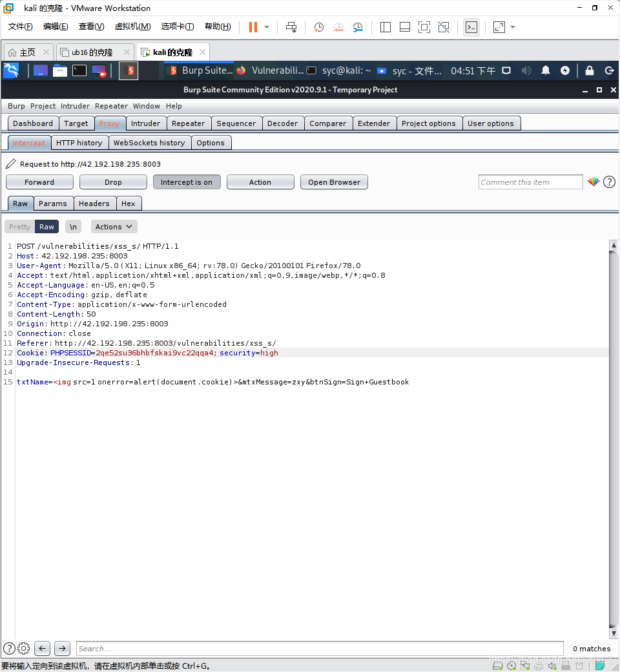Click the next match right arrow button
This screenshot has width=620, height=672.
click(x=62, y=649)
